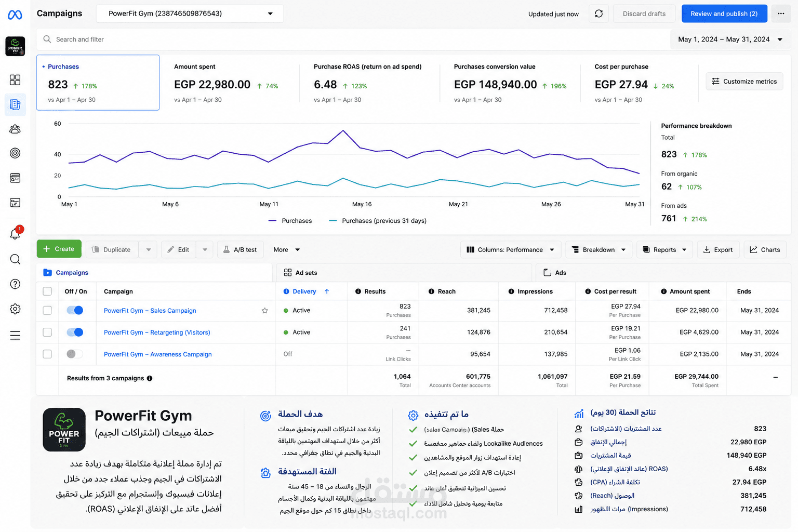798x532 pixels.
Task: Select the Purchases conversion value metric card
Action: [x=510, y=83]
